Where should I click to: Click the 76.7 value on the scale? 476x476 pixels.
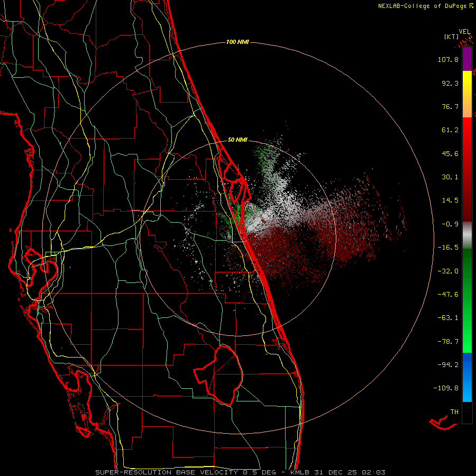click(x=450, y=106)
